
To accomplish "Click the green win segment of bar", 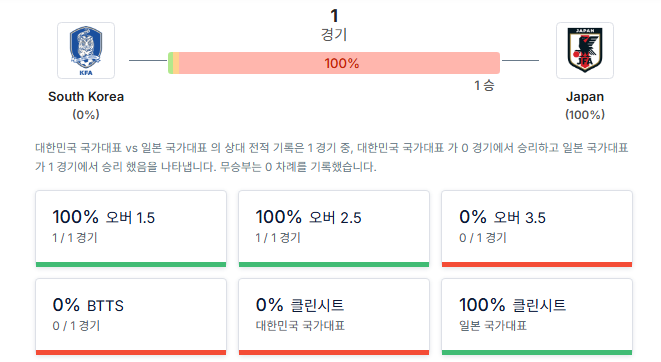I will [170, 63].
